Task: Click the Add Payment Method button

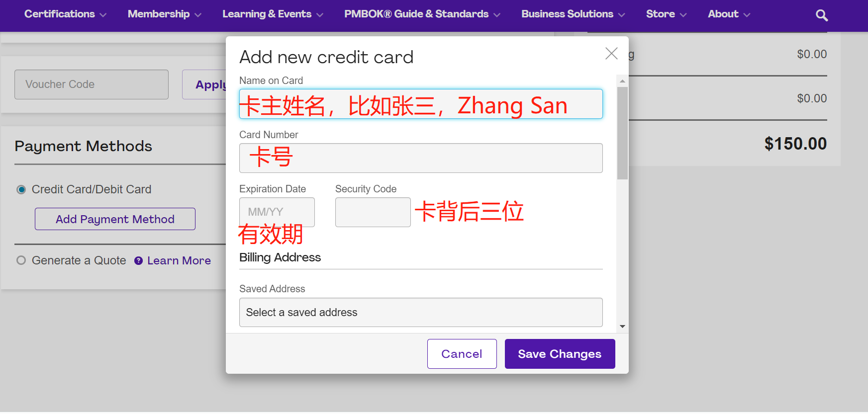Action: coord(115,219)
